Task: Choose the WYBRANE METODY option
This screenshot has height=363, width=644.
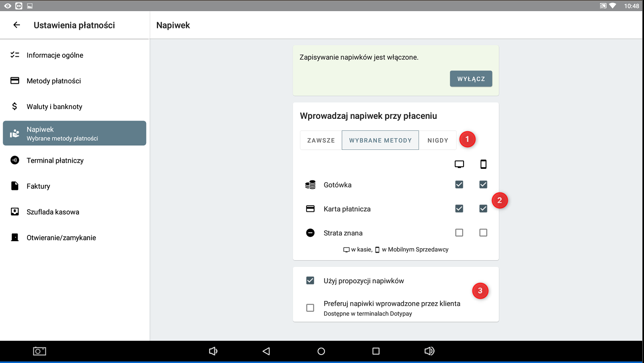Action: (x=380, y=141)
